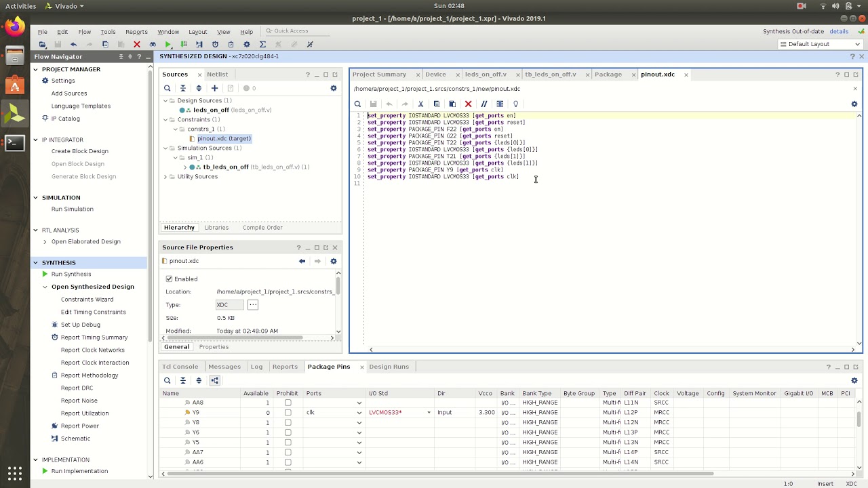The height and width of the screenshot is (488, 868).
Task: Switch to the tb_leds_on_off.v tab
Action: (550, 75)
